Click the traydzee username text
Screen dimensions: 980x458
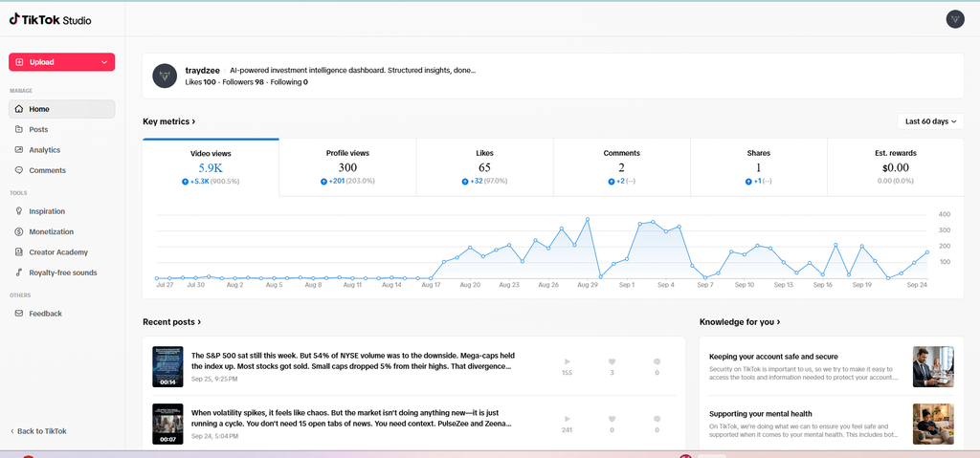tap(203, 71)
